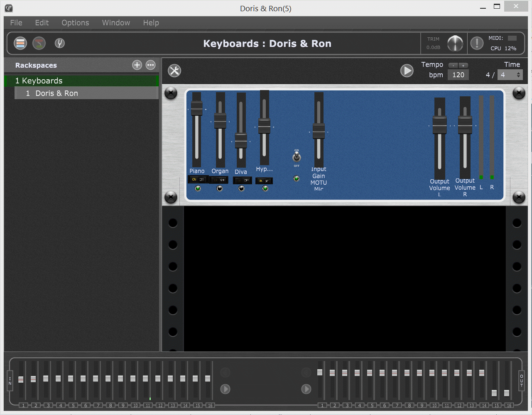
Task: Click the panic exclamation icon near MIDI indicator
Action: click(476, 43)
